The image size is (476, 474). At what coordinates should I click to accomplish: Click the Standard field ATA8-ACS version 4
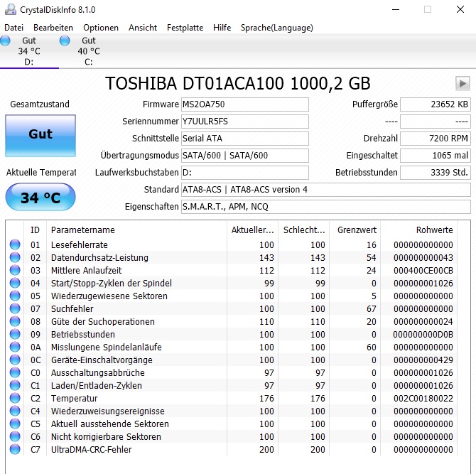pyautogui.click(x=326, y=190)
